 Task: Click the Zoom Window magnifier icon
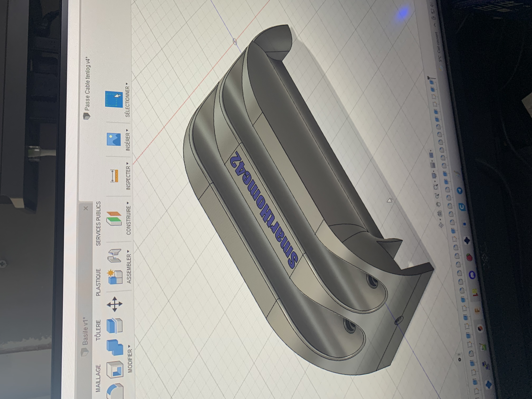(x=436, y=187)
